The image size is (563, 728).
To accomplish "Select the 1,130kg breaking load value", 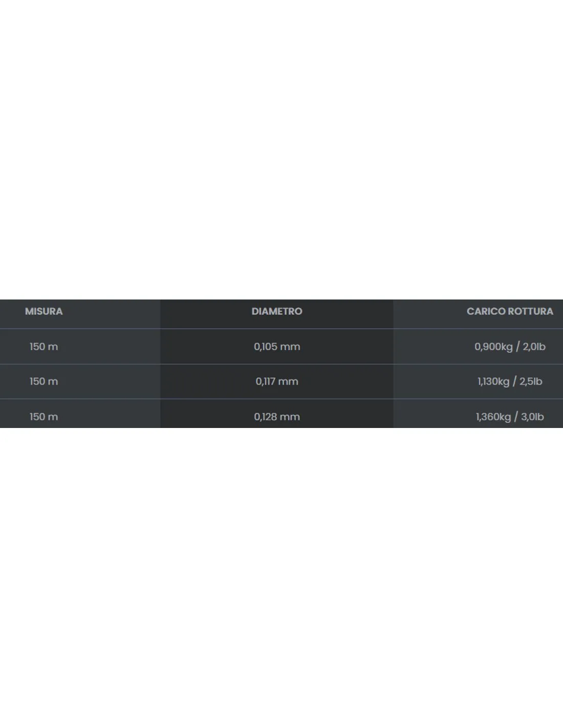I will (x=493, y=381).
